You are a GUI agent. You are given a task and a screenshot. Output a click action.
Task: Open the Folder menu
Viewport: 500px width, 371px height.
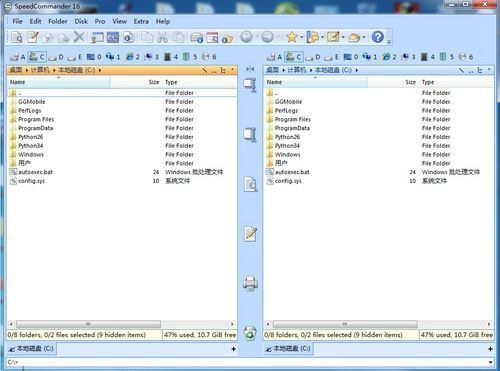(58, 21)
